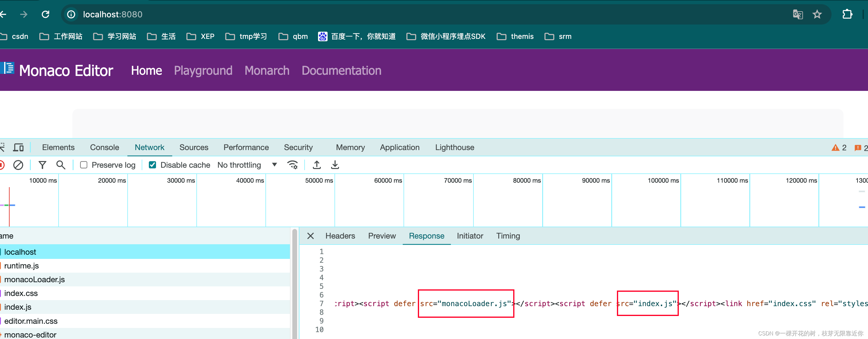The height and width of the screenshot is (339, 868).
Task: Open the csdn bookmark folder
Action: point(14,36)
